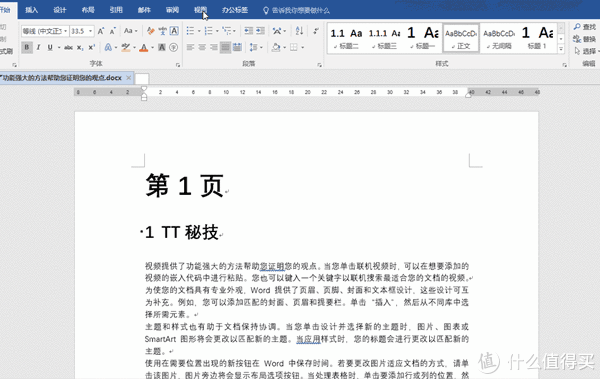Apply Strikethrough formatting

coord(68,47)
